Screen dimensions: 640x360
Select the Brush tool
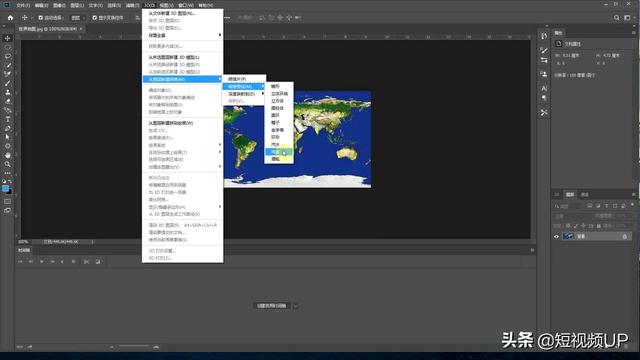point(7,83)
